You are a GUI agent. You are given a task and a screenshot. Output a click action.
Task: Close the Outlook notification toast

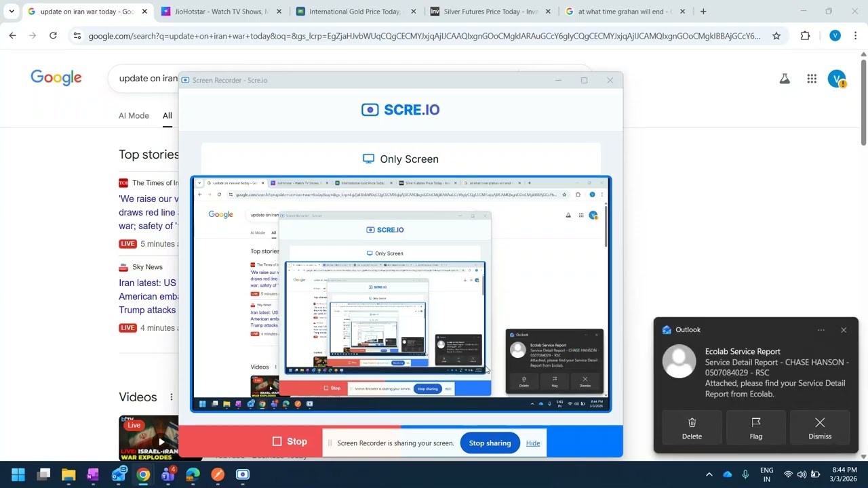(x=844, y=330)
